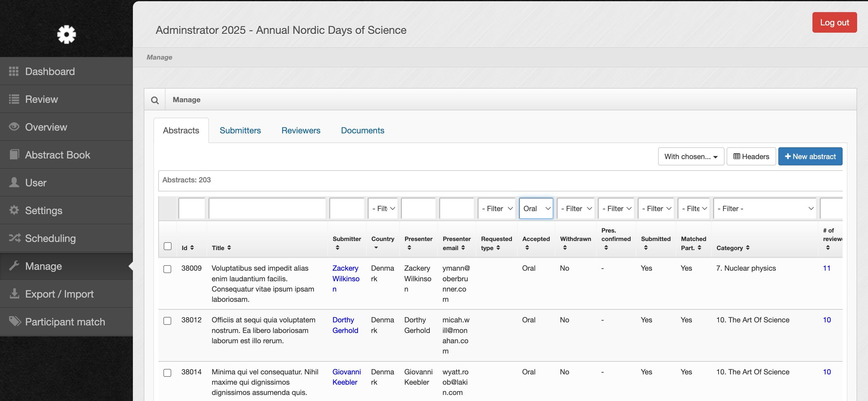Click the Participant match tags icon
The image size is (868, 401).
14,321
